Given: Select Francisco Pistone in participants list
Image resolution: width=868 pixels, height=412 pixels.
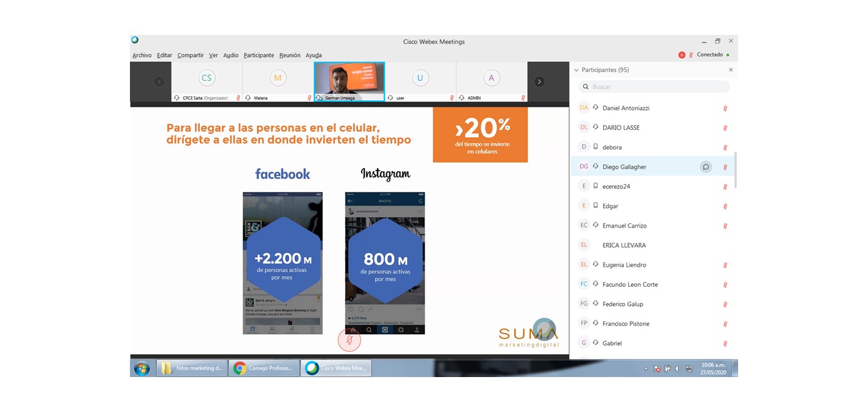Looking at the screenshot, I should click(x=653, y=324).
